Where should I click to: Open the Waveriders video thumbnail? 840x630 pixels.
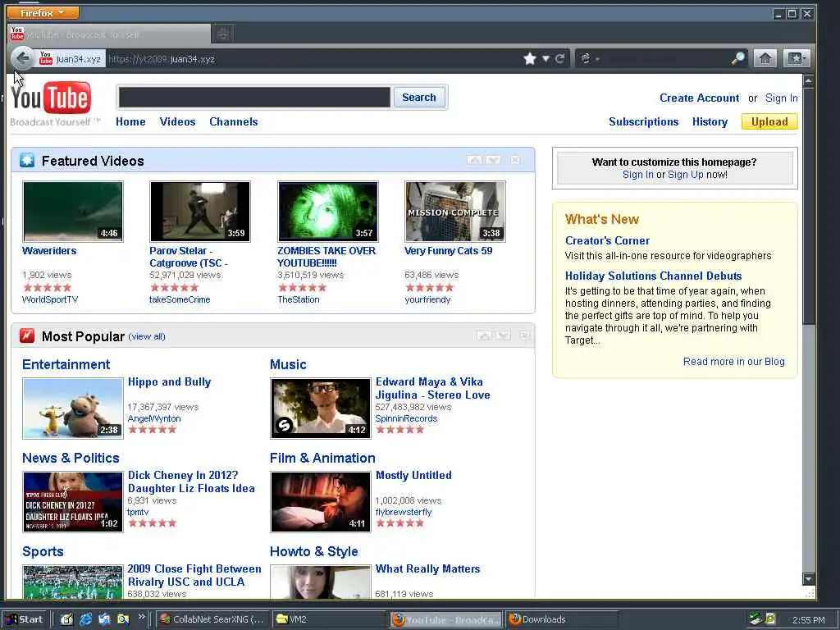click(x=73, y=212)
